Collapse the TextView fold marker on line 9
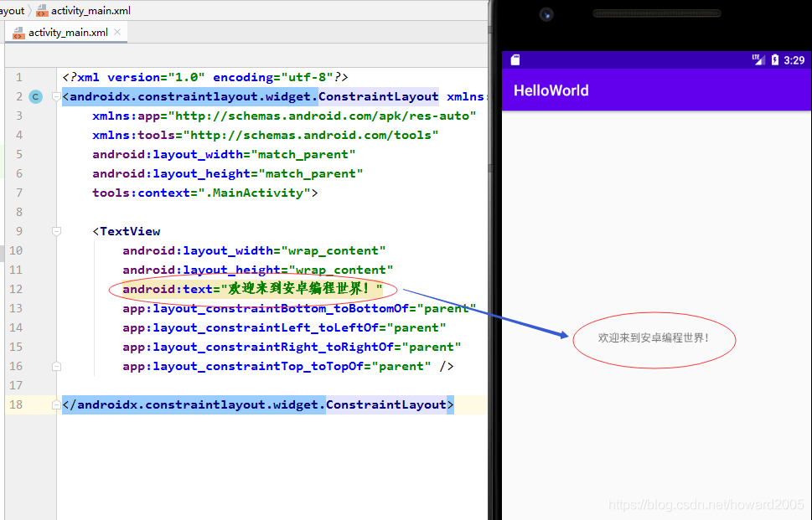 56,231
